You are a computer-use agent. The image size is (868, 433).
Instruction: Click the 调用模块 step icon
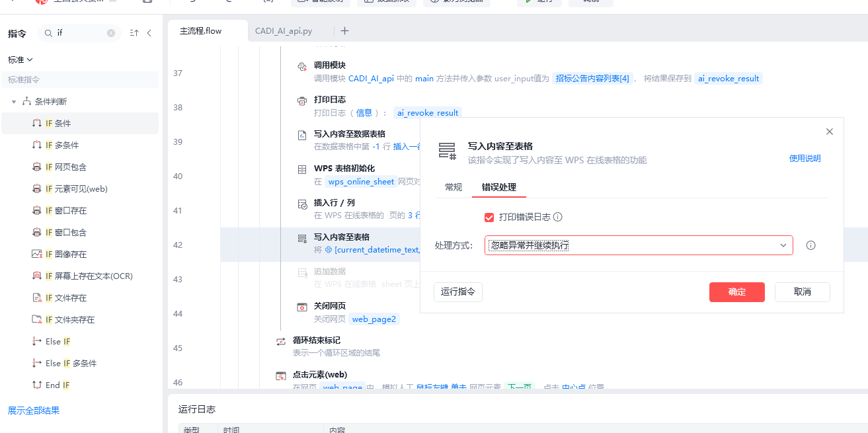coord(302,66)
